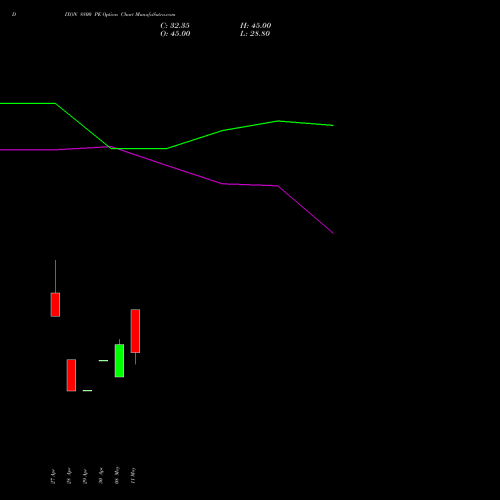Viewport: 500px width, 500px height.
Task: Click the 28 Apr date label
Action: click(69, 476)
